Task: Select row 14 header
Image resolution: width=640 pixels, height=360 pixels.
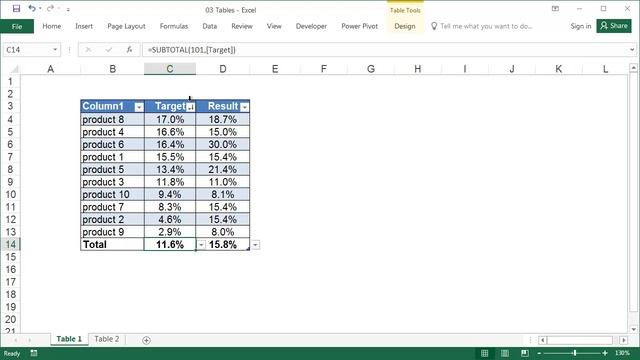Action: click(x=10, y=244)
